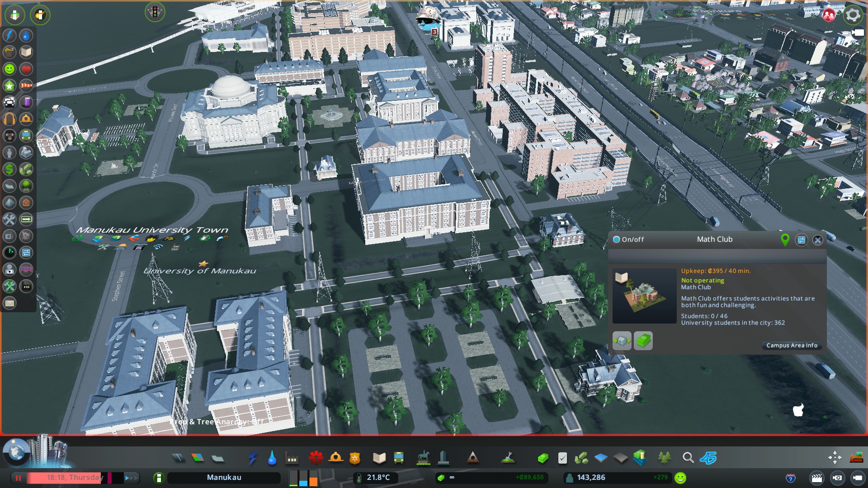Image resolution: width=868 pixels, height=488 pixels.
Task: Open the zoning demand bars panel
Action: click(303, 478)
